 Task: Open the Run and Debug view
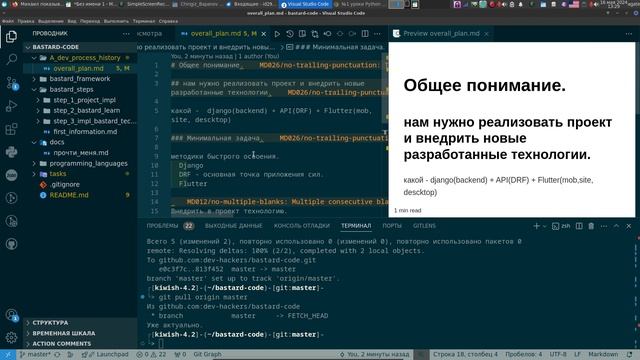[x=11, y=106]
